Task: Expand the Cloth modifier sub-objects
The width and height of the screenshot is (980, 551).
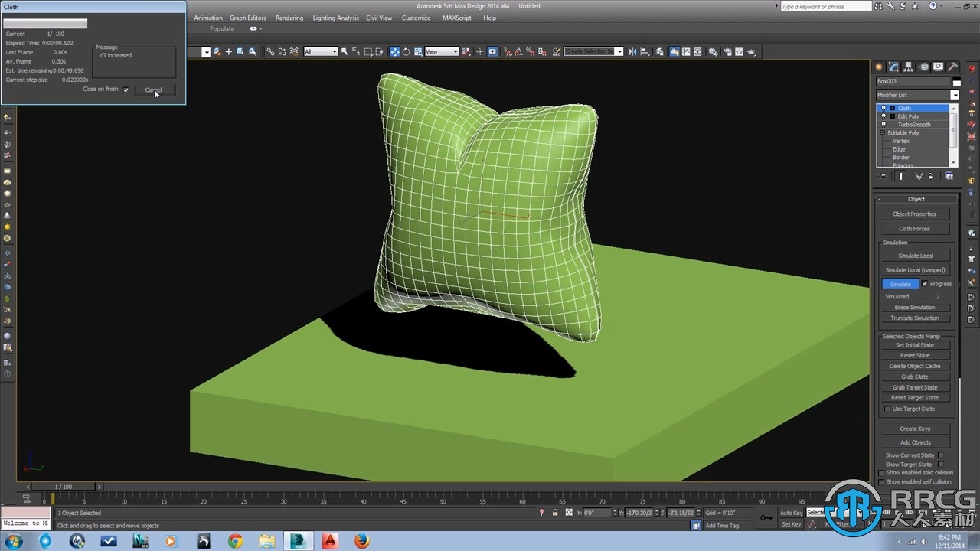Action: [893, 108]
